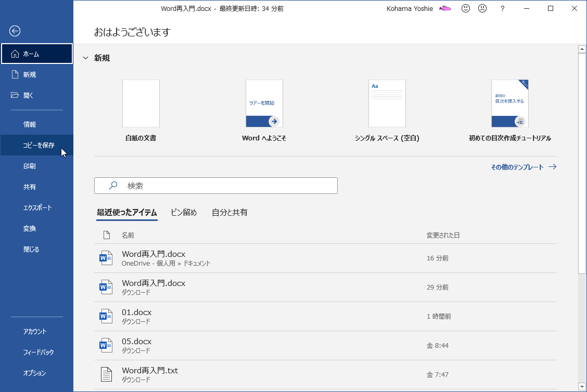Viewport: 587px width, 392px height.
Task: Click the Word icon of 05.docx
Action: point(106,346)
